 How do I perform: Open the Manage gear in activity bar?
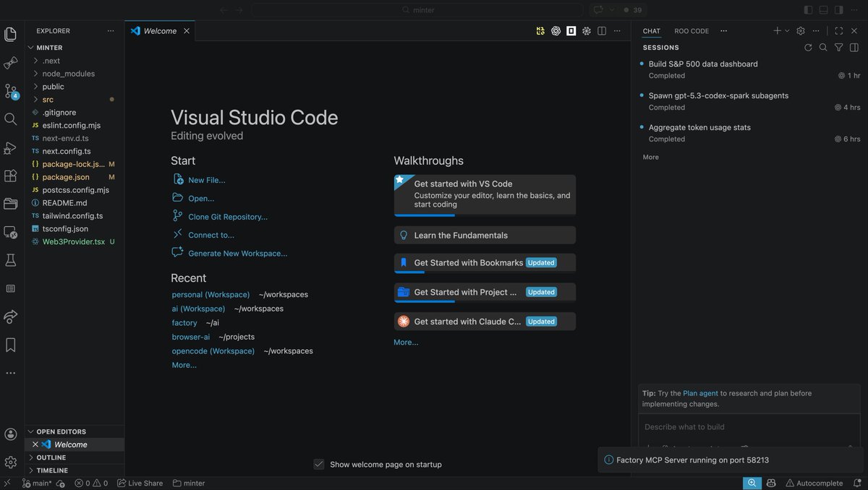[x=11, y=462]
